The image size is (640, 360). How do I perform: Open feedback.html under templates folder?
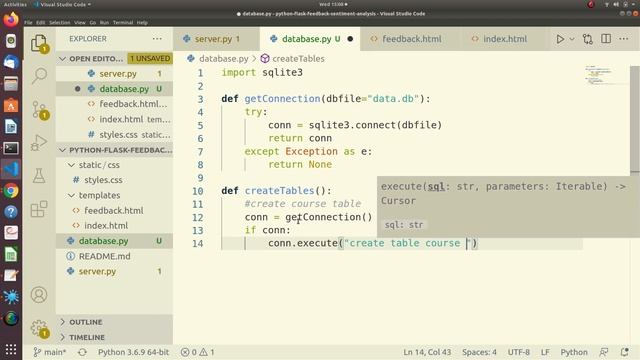click(113, 210)
